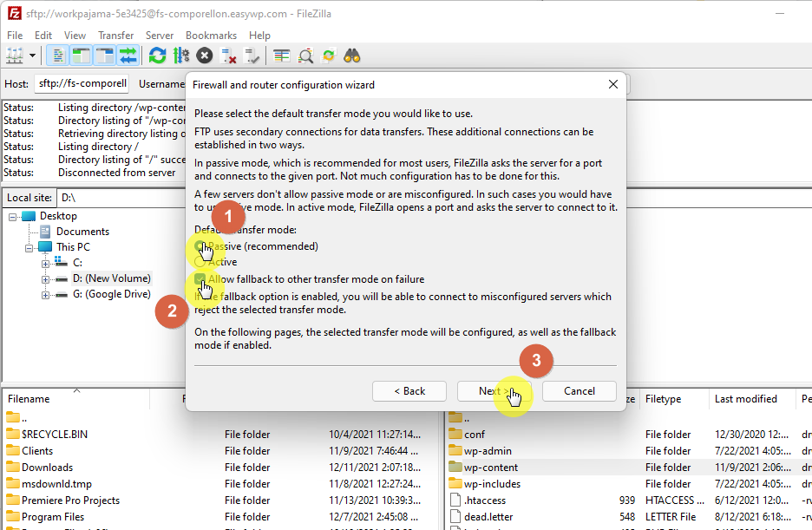Open the Edit menu
The width and height of the screenshot is (812, 530).
point(43,36)
